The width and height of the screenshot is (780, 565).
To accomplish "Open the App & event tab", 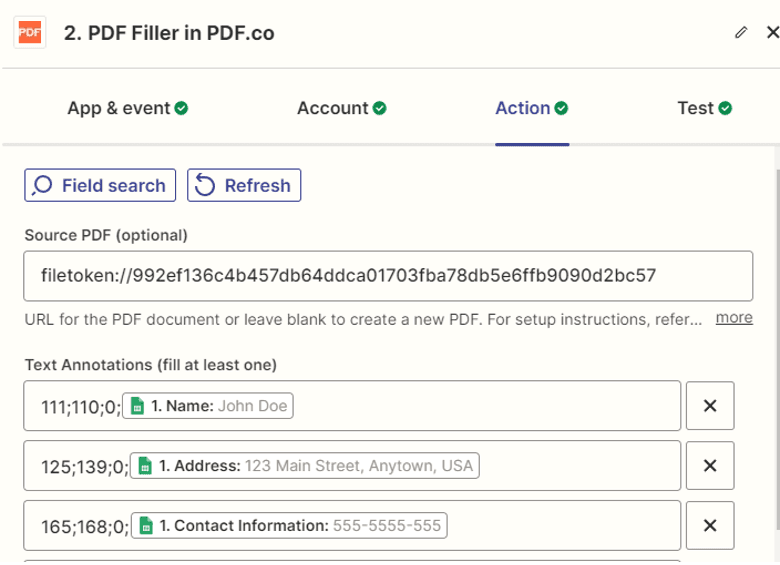I will pyautogui.click(x=127, y=108).
